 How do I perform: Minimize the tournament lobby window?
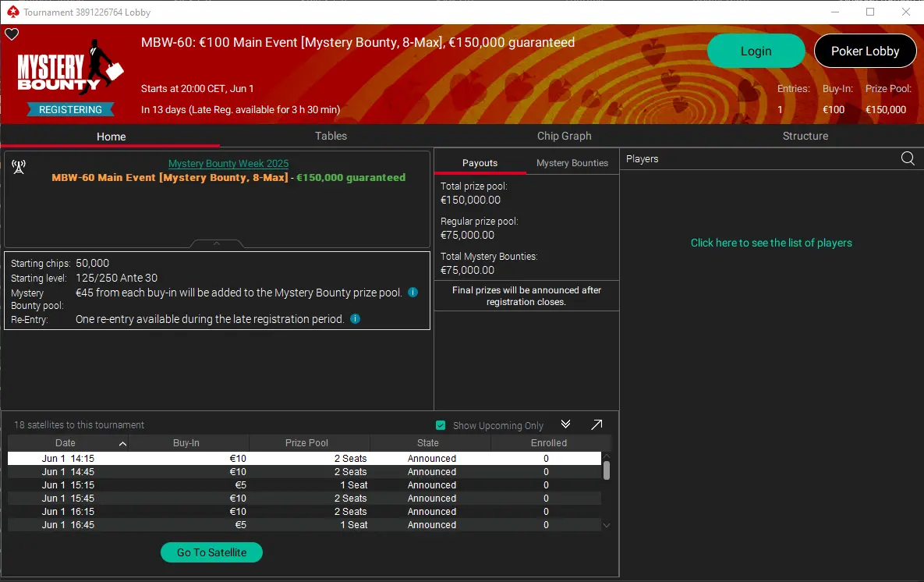tap(835, 12)
